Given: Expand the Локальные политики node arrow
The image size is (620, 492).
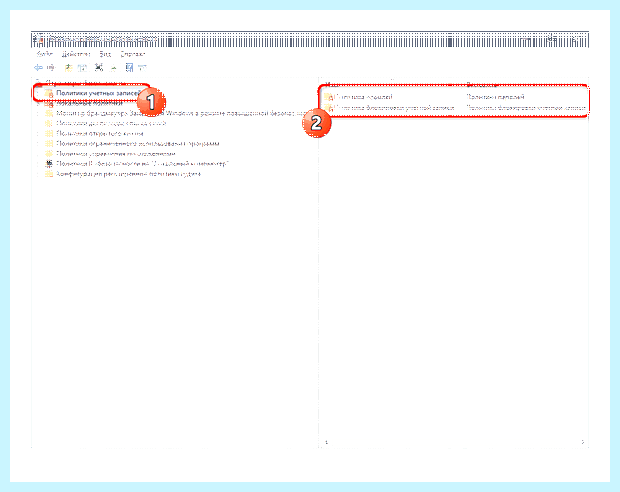Looking at the screenshot, I should click(38, 103).
